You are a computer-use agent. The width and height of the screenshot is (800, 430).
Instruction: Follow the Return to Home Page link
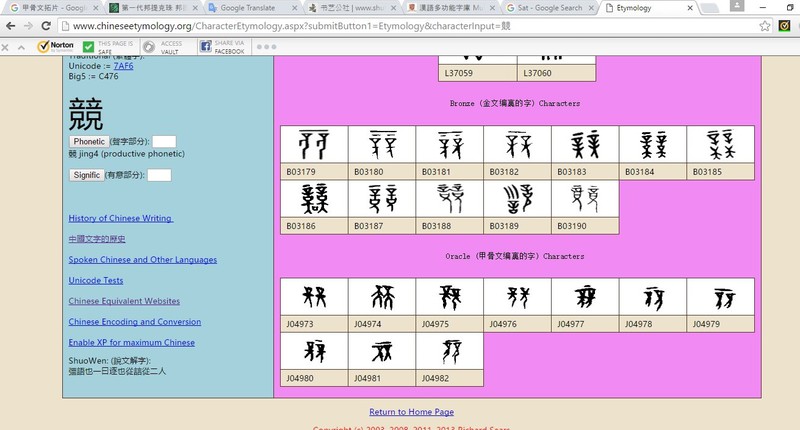tap(411, 412)
